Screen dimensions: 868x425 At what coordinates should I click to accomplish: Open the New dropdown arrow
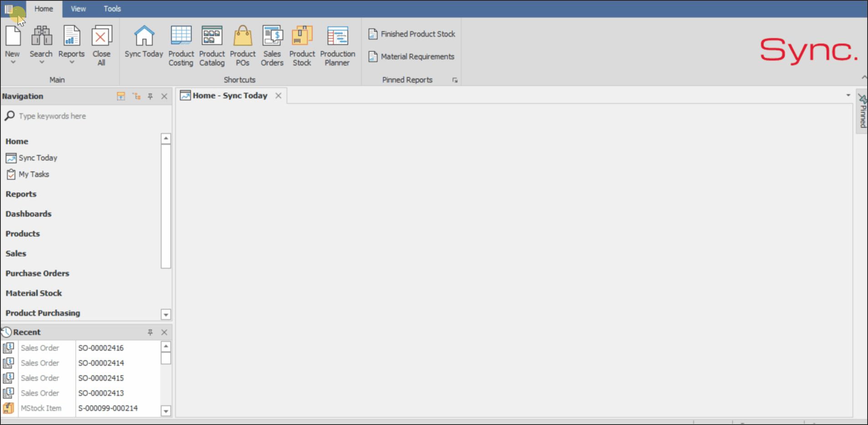tap(13, 62)
